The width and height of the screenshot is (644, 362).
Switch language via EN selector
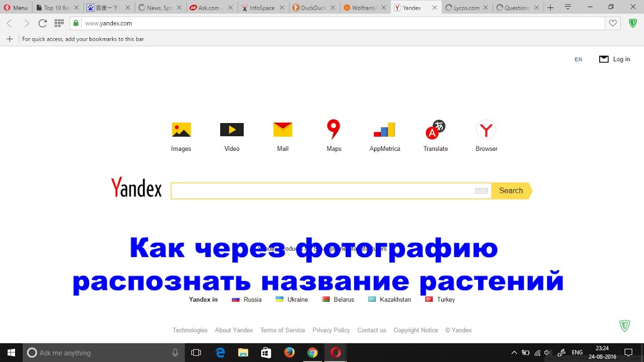coord(578,59)
